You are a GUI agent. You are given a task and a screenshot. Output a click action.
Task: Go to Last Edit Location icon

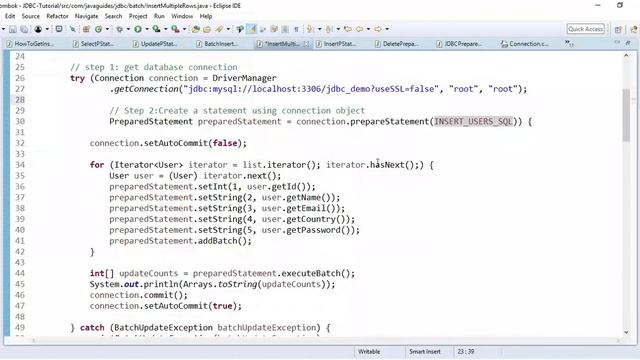point(348,29)
